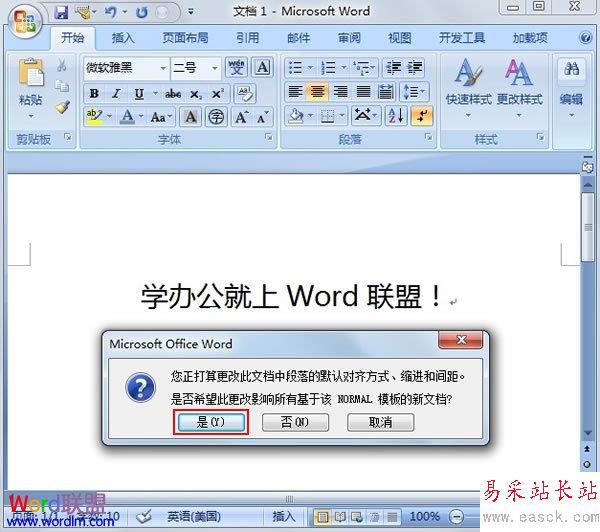600x532 pixels.
Task: Toggle superscript formatting
Action: 218,94
